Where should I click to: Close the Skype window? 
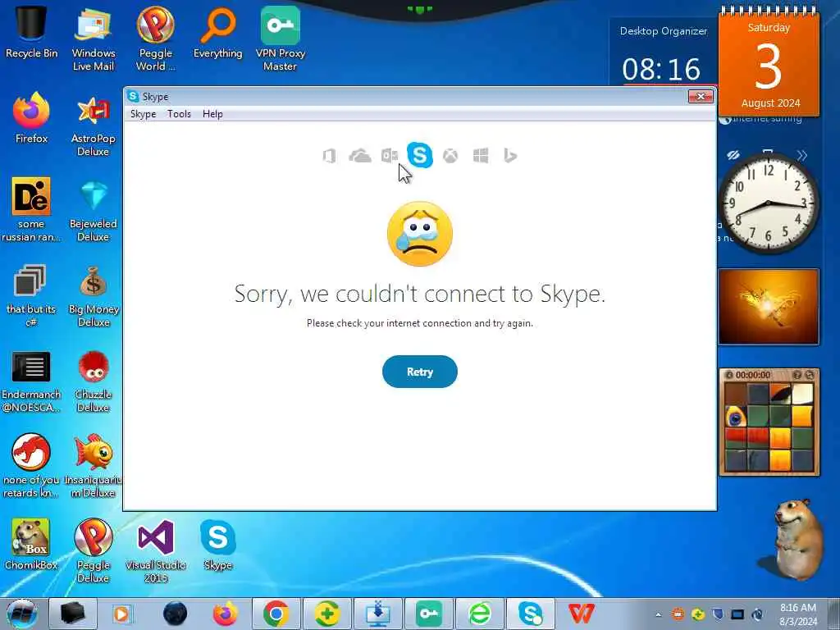(701, 97)
